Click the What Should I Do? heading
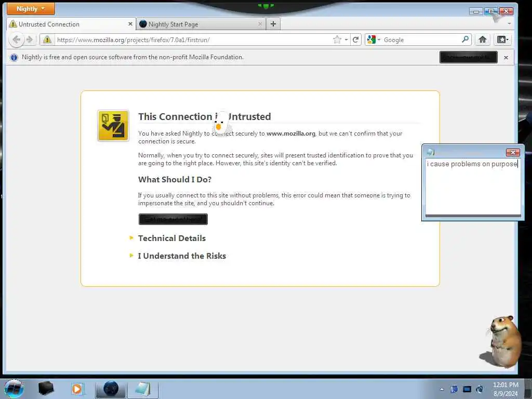 tap(175, 179)
